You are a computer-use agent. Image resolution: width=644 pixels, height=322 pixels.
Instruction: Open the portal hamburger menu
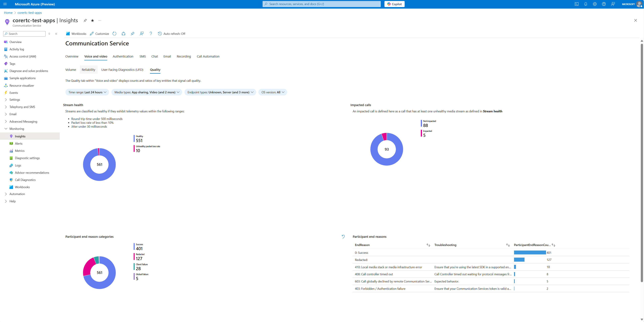(x=5, y=4)
